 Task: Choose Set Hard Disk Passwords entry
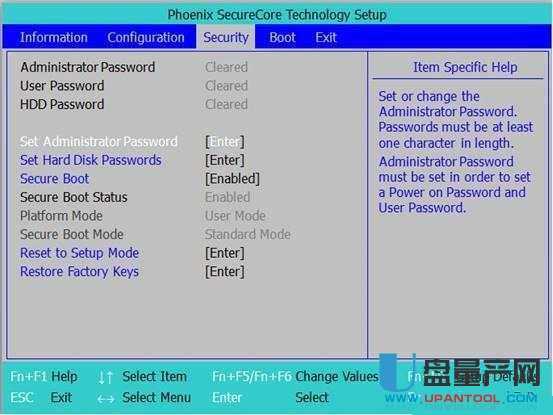pos(91,160)
